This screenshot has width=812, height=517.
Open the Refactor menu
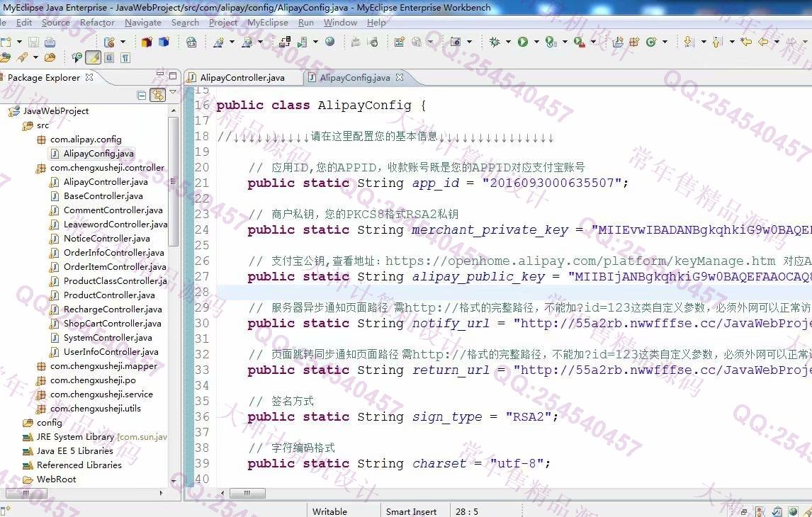click(x=97, y=23)
